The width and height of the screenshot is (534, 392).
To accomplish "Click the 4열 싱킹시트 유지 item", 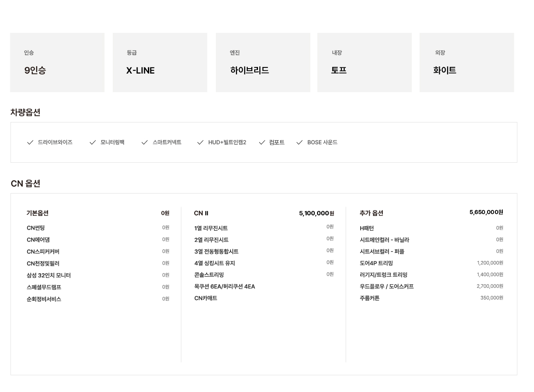I will pos(215,263).
